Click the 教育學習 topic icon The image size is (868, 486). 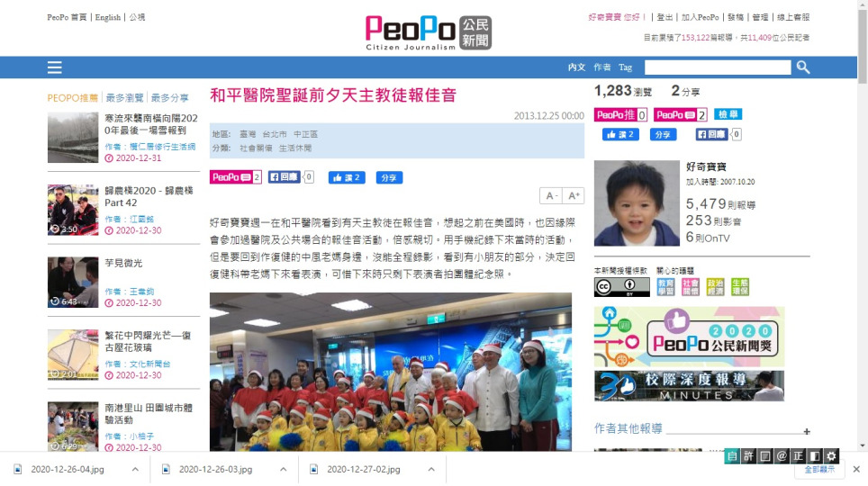[665, 287]
